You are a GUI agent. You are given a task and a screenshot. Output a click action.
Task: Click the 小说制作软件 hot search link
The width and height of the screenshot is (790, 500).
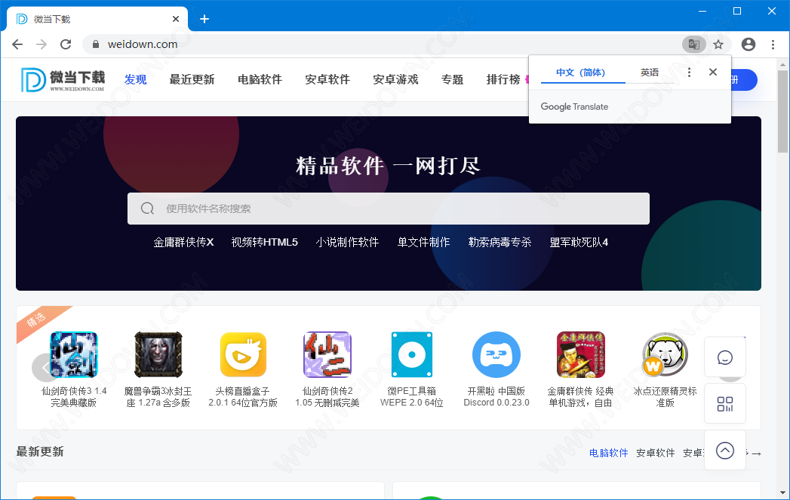pos(348,242)
